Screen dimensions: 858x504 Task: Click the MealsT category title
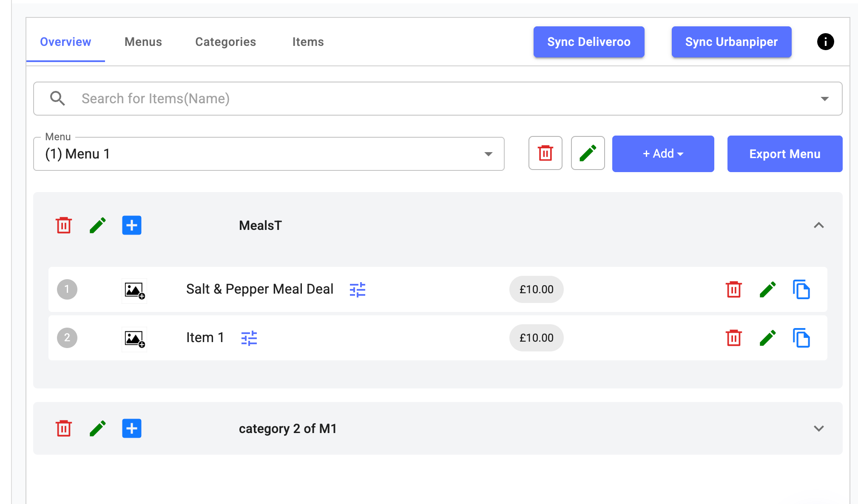click(x=260, y=225)
